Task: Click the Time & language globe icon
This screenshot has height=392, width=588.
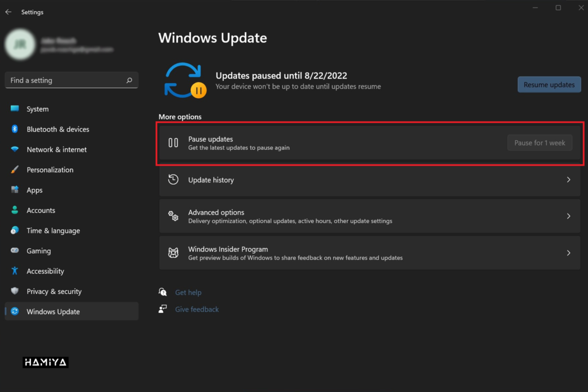Action: click(15, 230)
